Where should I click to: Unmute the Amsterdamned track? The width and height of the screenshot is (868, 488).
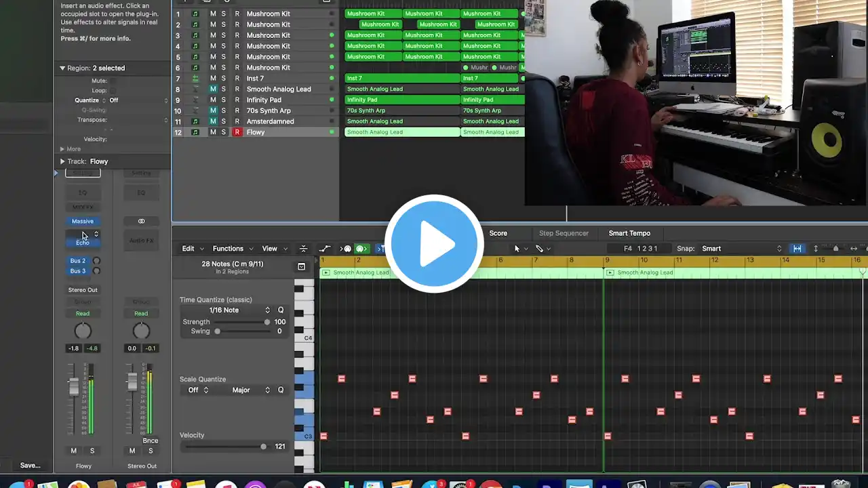(213, 121)
